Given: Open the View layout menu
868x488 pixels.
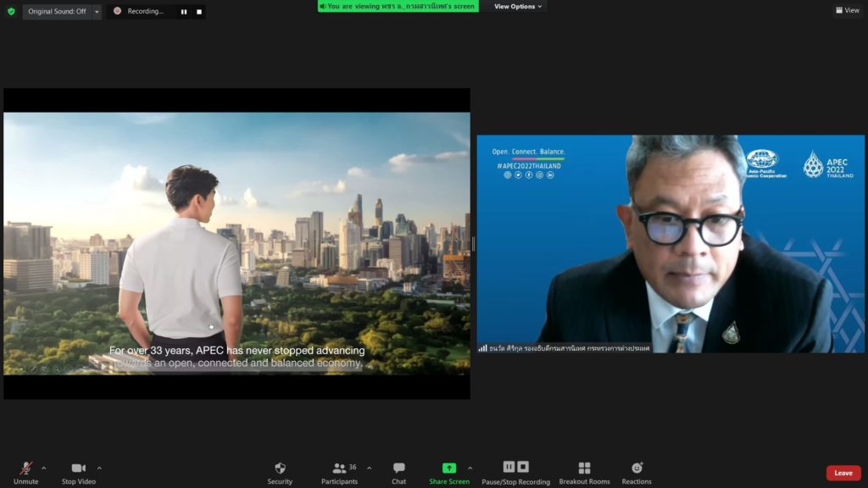Looking at the screenshot, I should coord(847,10).
